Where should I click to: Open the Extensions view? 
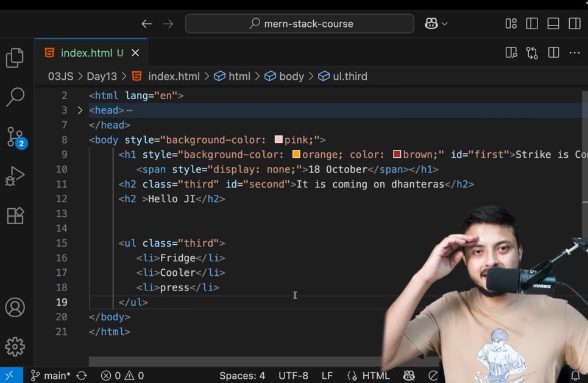click(15, 216)
